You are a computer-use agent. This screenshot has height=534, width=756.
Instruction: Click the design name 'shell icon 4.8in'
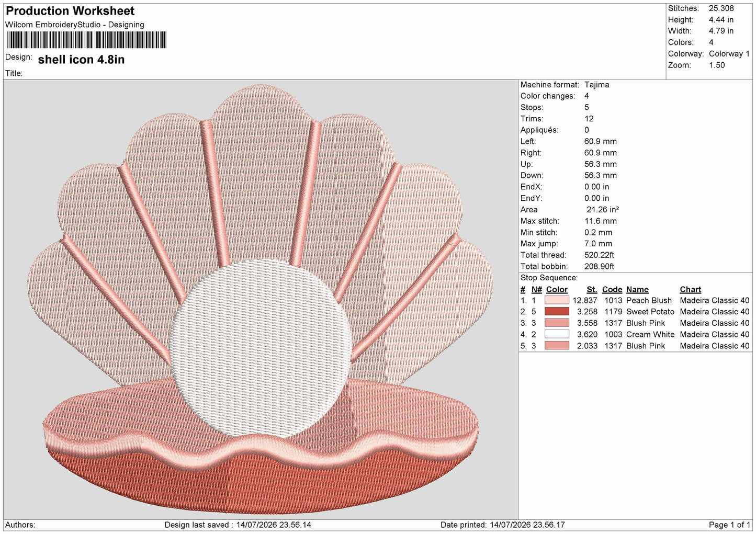click(81, 60)
